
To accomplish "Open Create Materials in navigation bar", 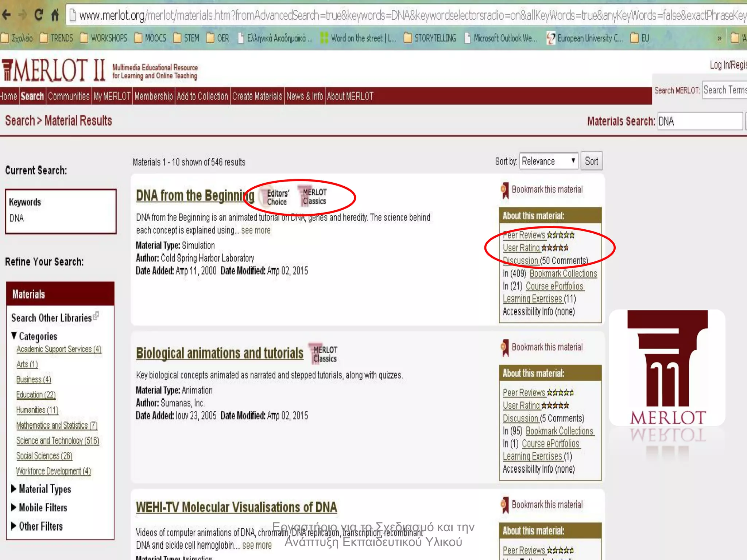I will click(257, 96).
